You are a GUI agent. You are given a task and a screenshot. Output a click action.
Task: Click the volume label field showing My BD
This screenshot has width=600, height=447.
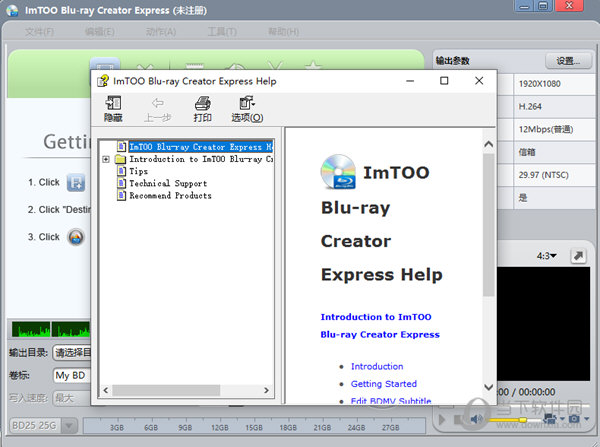pos(72,375)
